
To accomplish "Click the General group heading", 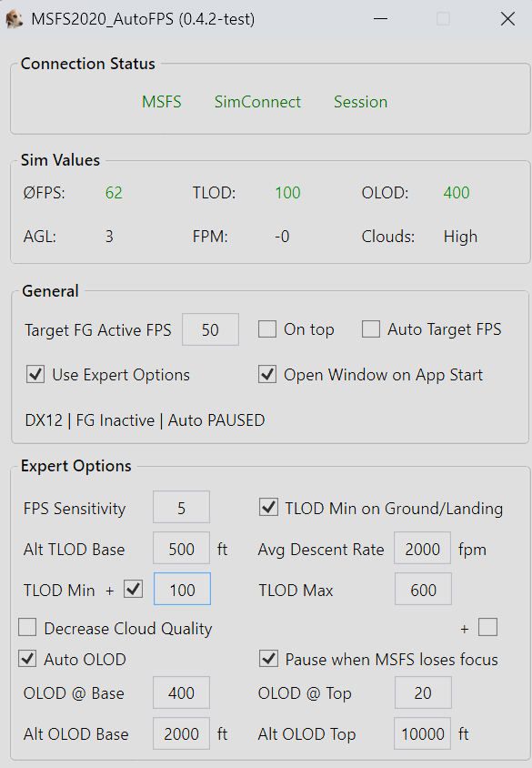I will pyautogui.click(x=50, y=291).
